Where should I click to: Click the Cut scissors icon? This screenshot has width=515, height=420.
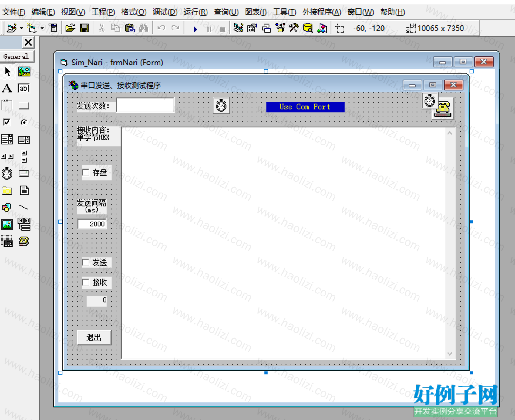[x=102, y=28]
